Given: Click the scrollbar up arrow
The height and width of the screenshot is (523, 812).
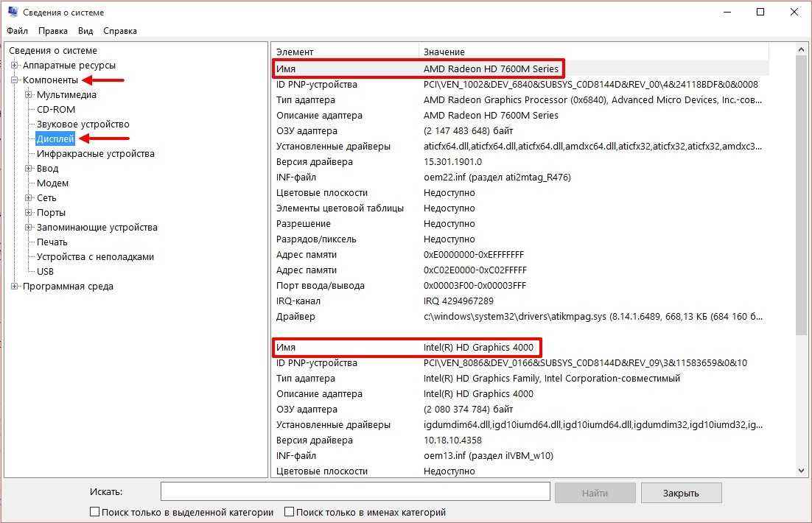Looking at the screenshot, I should pyautogui.click(x=801, y=49).
